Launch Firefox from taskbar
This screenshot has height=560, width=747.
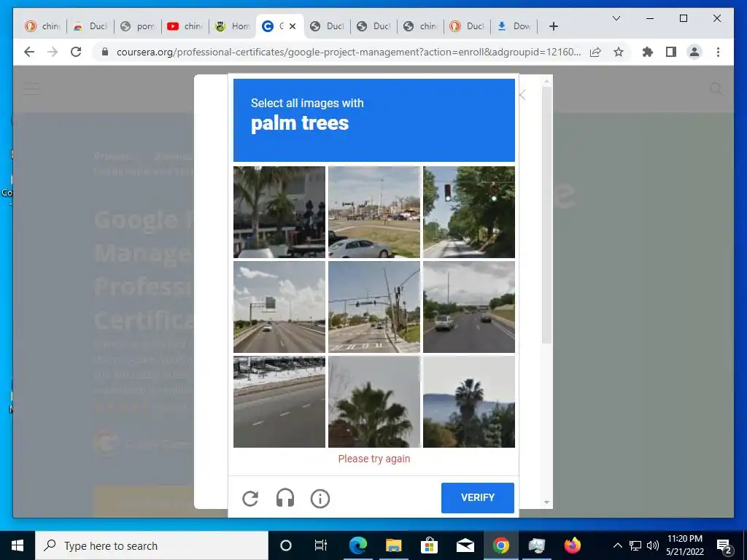[572, 545]
